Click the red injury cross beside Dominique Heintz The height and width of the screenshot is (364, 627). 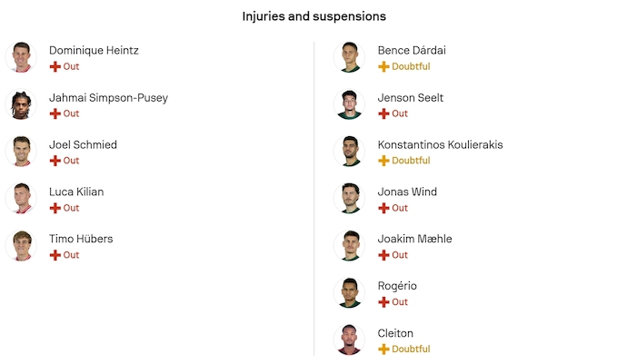point(55,66)
